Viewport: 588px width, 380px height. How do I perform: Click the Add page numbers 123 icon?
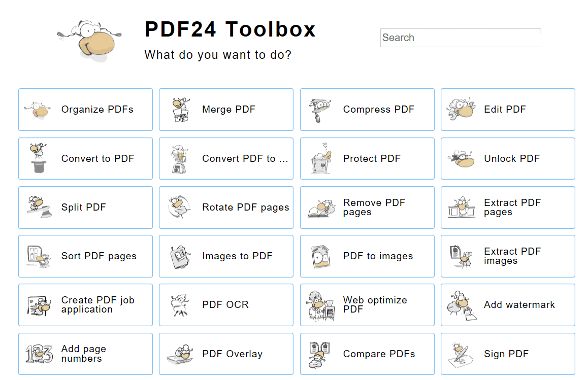(x=39, y=354)
